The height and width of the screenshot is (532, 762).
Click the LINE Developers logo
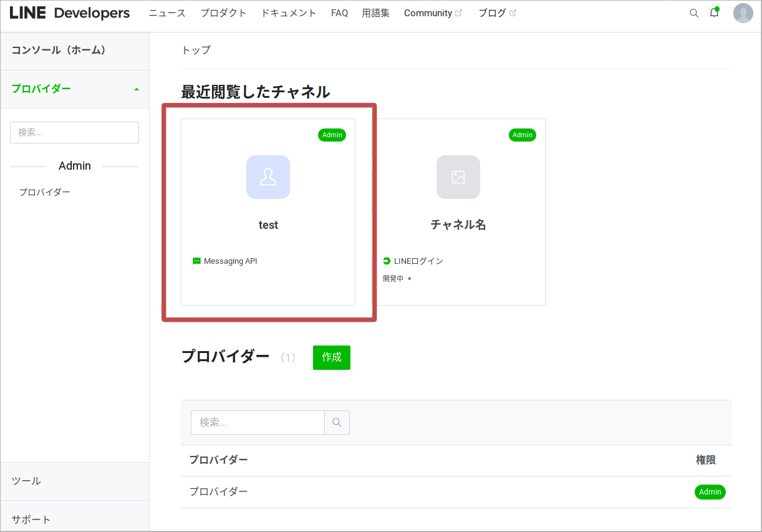pos(70,13)
